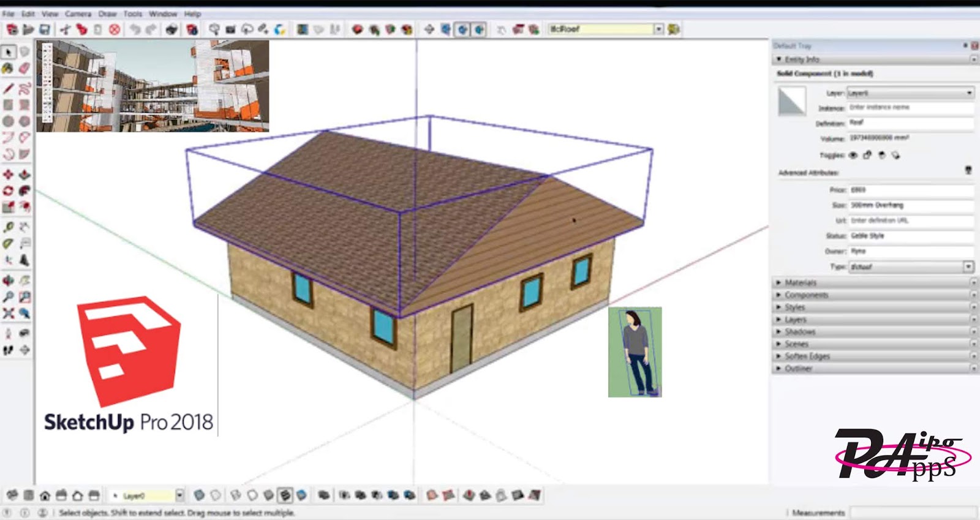Save the model with the floppy icon

(45, 29)
